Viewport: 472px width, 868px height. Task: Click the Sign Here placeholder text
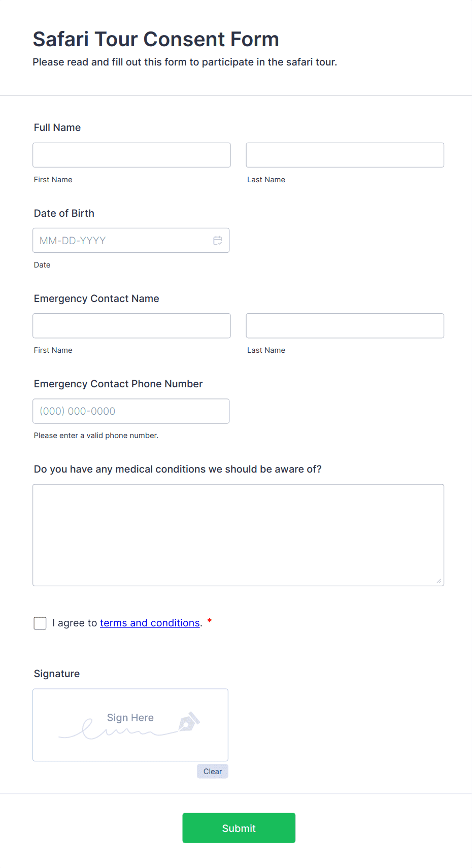click(130, 717)
